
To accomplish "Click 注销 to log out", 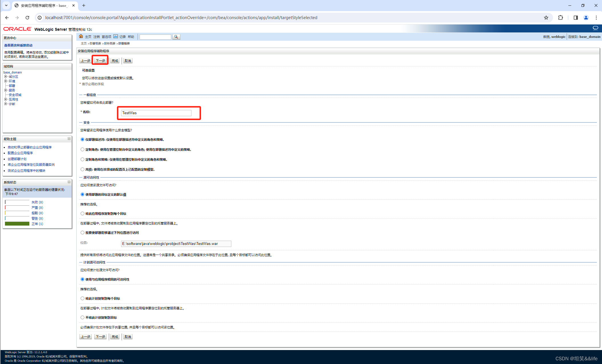I will point(97,37).
